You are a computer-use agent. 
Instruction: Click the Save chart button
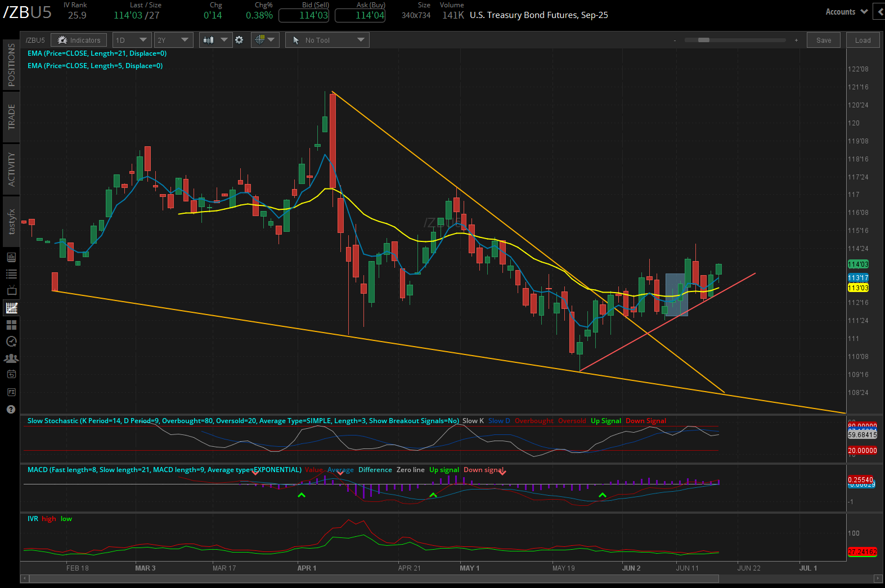[x=824, y=40]
